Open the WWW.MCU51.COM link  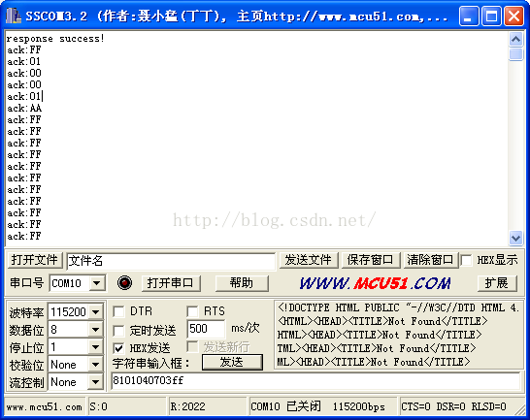[376, 283]
